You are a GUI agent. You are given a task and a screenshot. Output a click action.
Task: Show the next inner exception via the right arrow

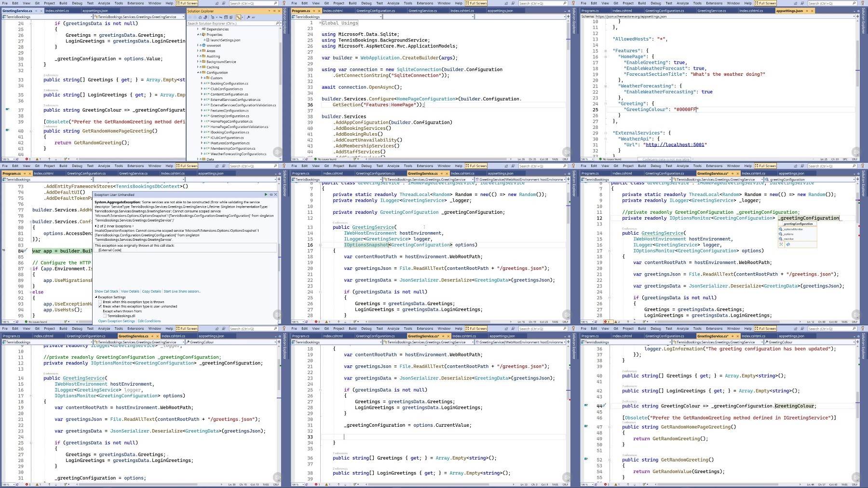pyautogui.click(x=133, y=226)
